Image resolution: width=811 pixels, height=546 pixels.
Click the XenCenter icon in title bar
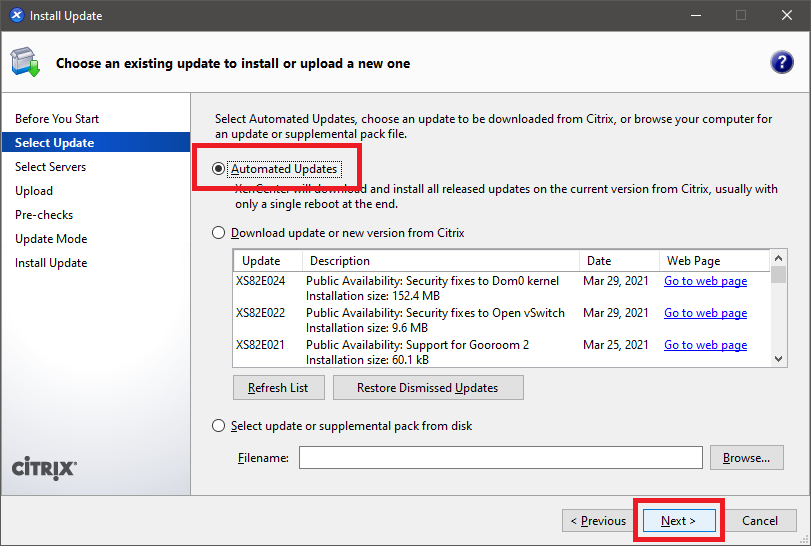(16, 16)
